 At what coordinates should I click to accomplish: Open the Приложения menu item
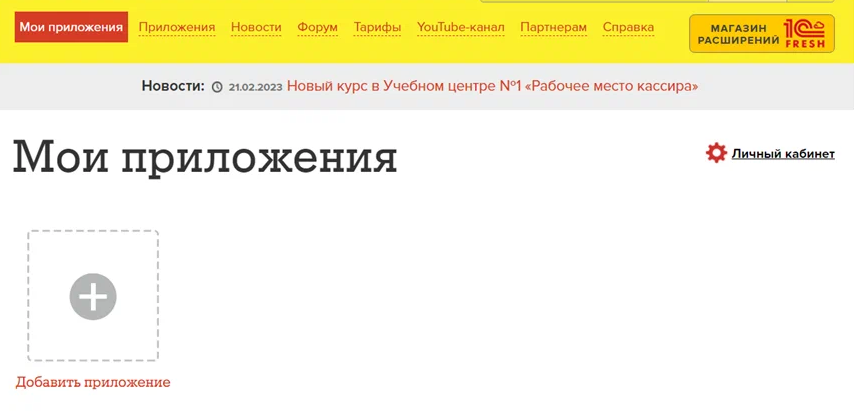[177, 27]
